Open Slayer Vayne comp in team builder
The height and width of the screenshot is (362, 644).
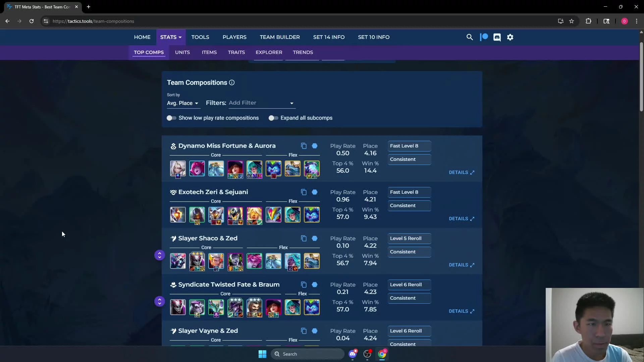click(315, 331)
